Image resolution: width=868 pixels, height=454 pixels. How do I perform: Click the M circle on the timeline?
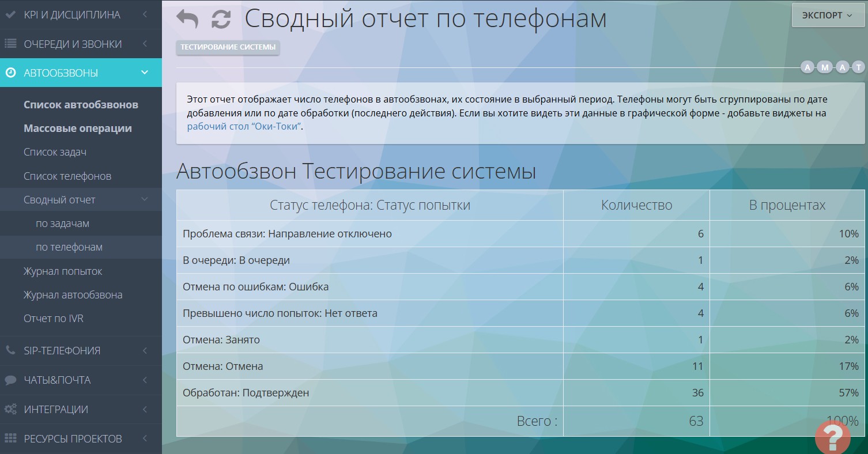pyautogui.click(x=825, y=67)
